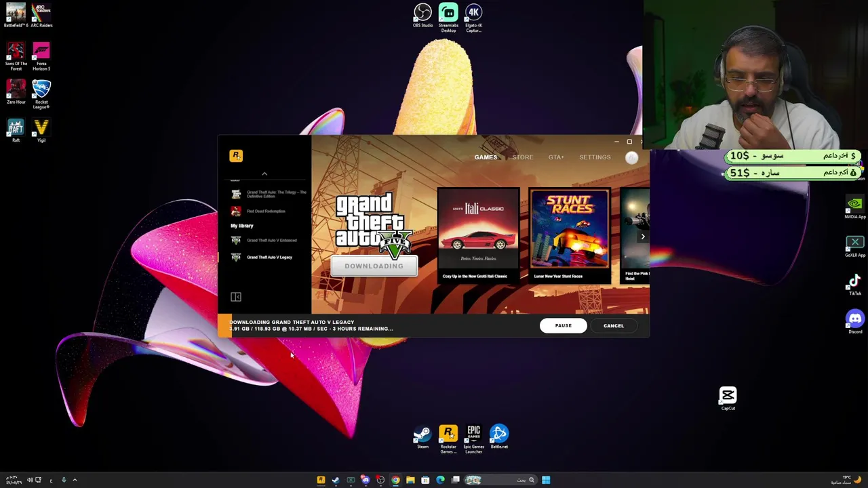Viewport: 868px width, 488px height.
Task: Show next news card with right arrow
Action: [643, 237]
